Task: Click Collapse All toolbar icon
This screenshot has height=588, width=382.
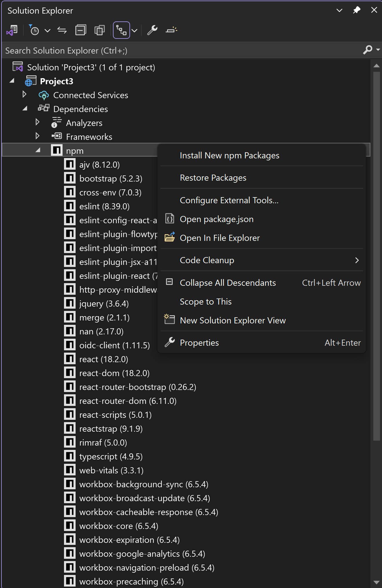Action: pyautogui.click(x=81, y=30)
